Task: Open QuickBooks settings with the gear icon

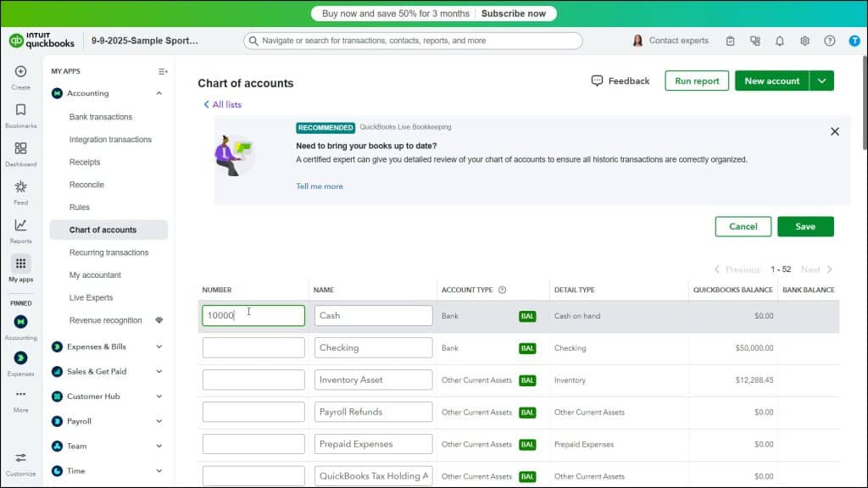Action: 804,40
